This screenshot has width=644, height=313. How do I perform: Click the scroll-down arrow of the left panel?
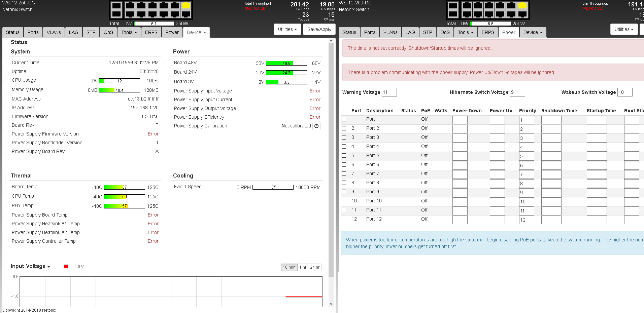point(331,304)
